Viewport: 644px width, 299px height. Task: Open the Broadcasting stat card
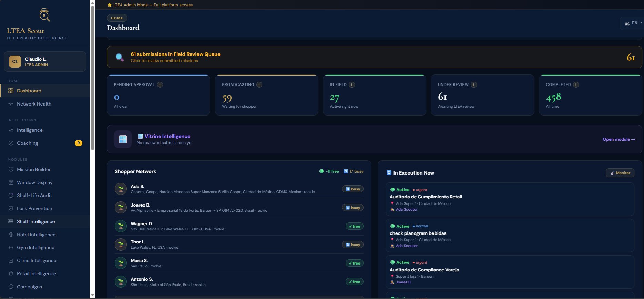point(266,95)
